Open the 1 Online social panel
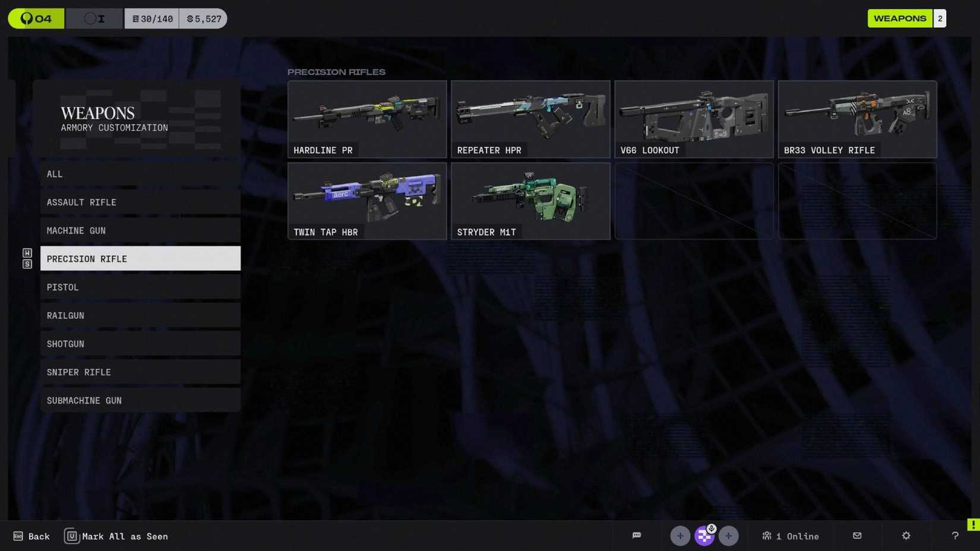 click(790, 536)
